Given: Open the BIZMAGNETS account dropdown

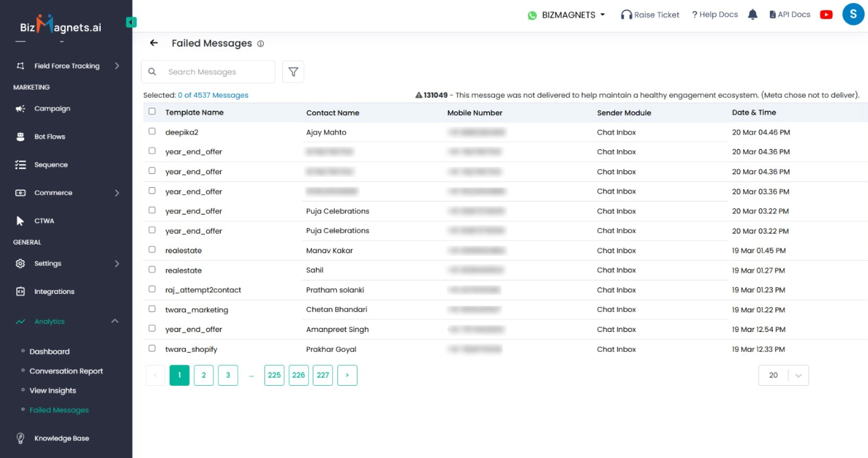Looking at the screenshot, I should (574, 15).
